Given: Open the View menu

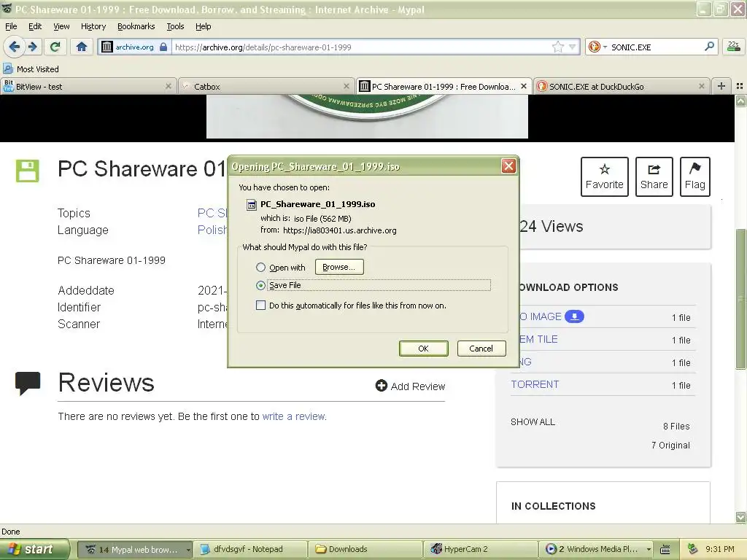Looking at the screenshot, I should point(61,26).
